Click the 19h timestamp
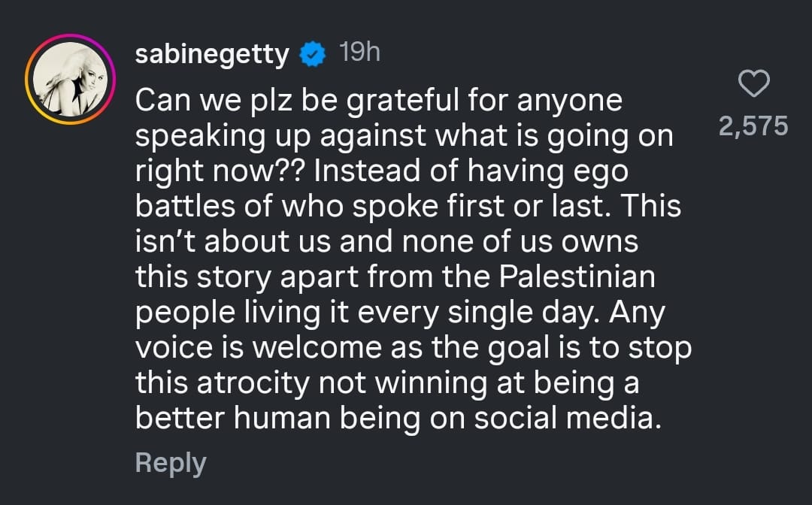This screenshot has width=812, height=505. 359,53
